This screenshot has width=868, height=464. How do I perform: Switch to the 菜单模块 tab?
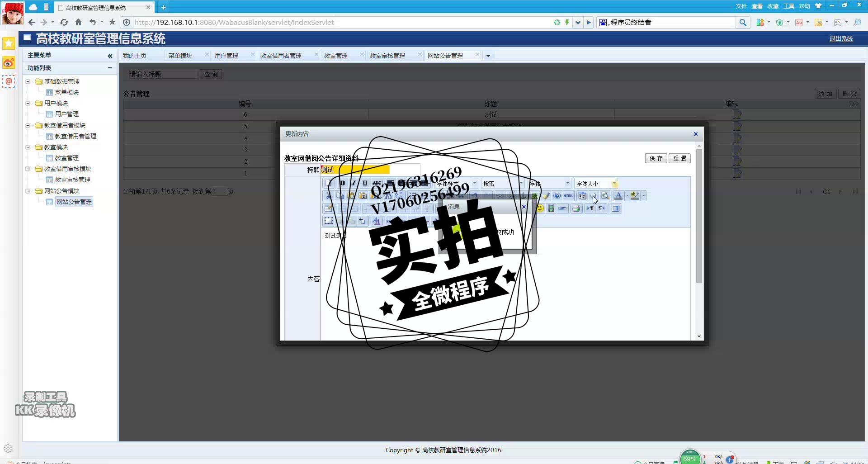(180, 56)
